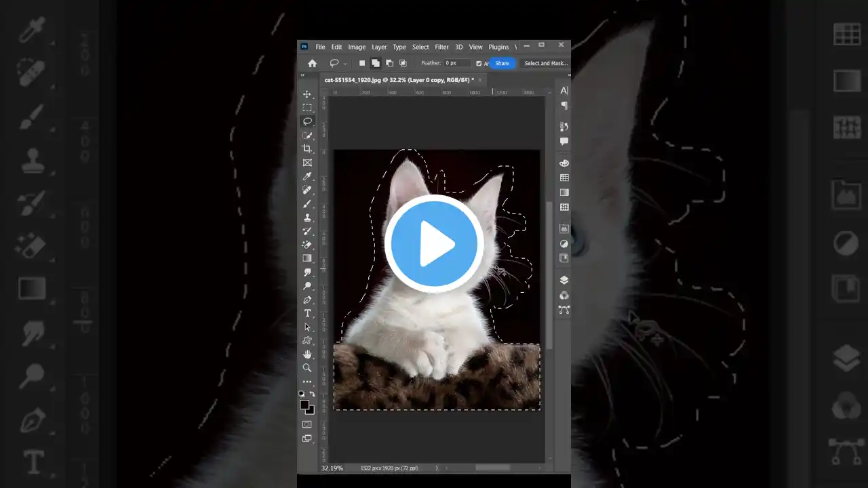Select the Move tool

pyautogui.click(x=307, y=94)
